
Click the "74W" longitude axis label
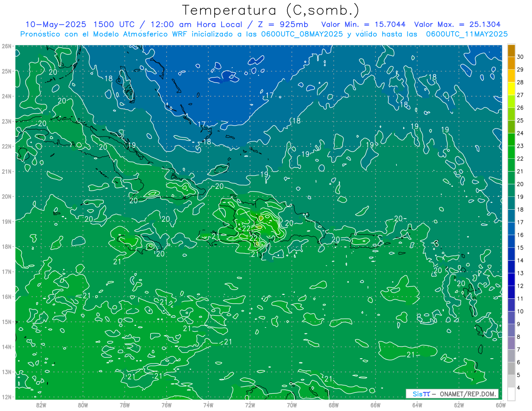[208, 405]
